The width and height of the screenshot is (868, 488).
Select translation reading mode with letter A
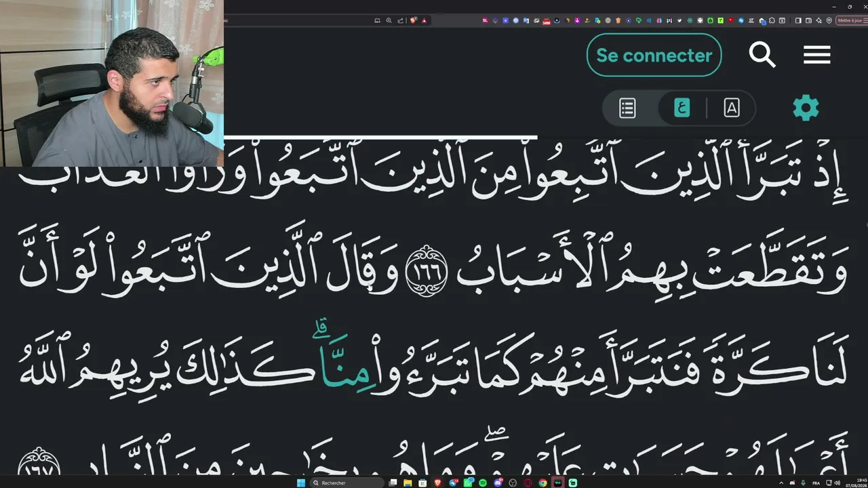732,108
